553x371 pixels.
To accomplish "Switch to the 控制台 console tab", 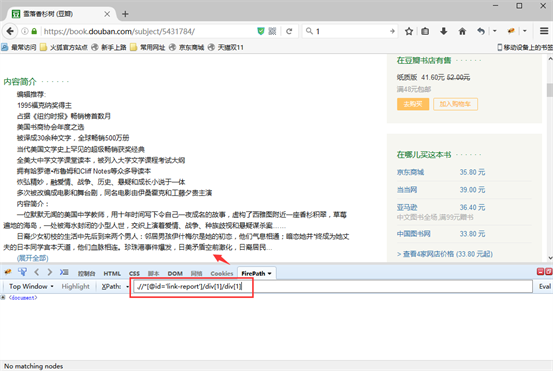I will 86,273.
